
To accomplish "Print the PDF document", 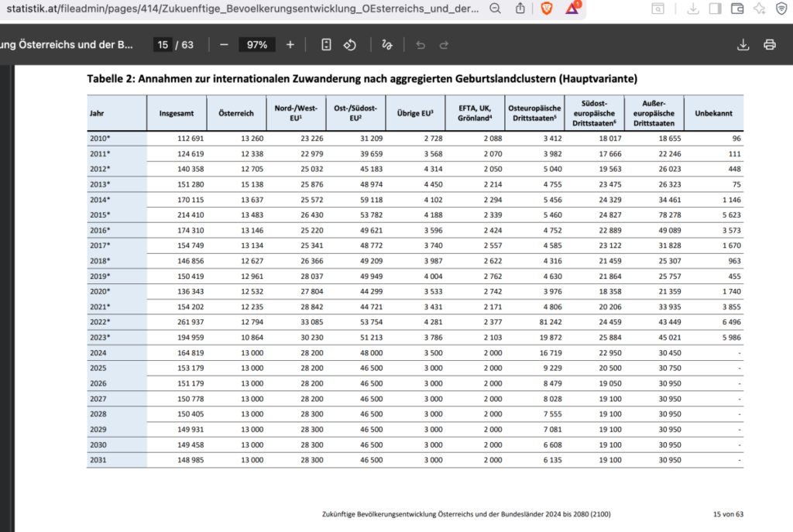I will tap(769, 45).
